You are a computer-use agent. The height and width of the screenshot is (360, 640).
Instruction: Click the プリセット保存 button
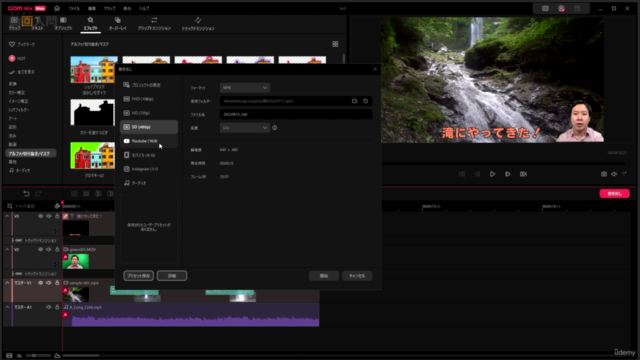click(138, 276)
